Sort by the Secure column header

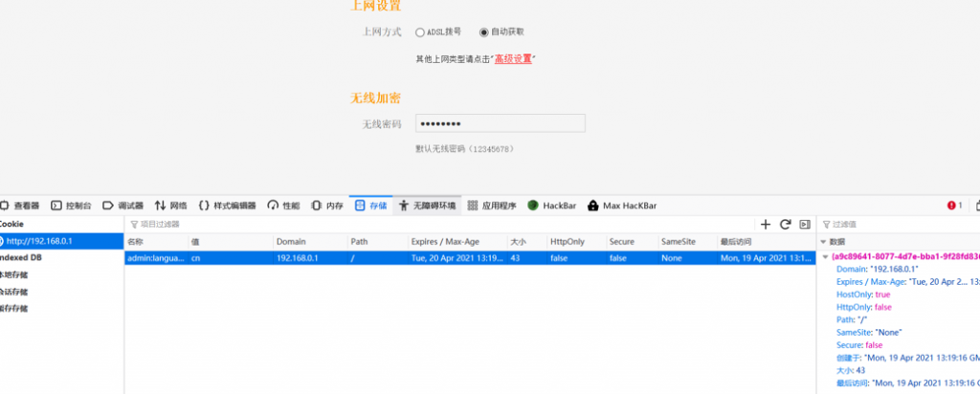632,242
